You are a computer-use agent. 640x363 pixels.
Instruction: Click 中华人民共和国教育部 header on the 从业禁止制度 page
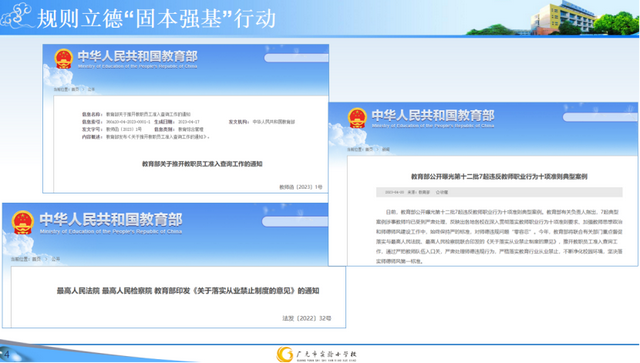(111, 220)
